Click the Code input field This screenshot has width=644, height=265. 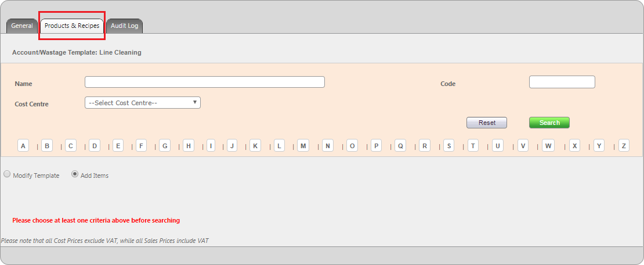[562, 82]
